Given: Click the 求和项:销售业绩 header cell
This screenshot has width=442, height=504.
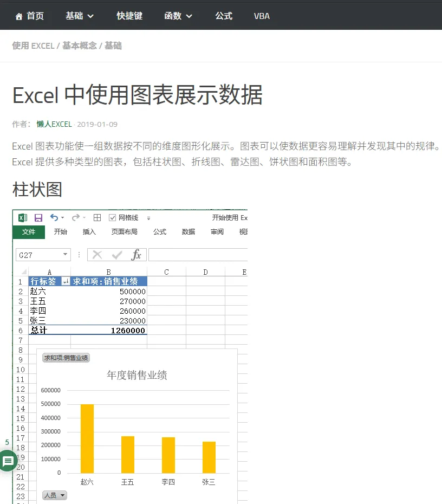Looking at the screenshot, I should point(108,281).
